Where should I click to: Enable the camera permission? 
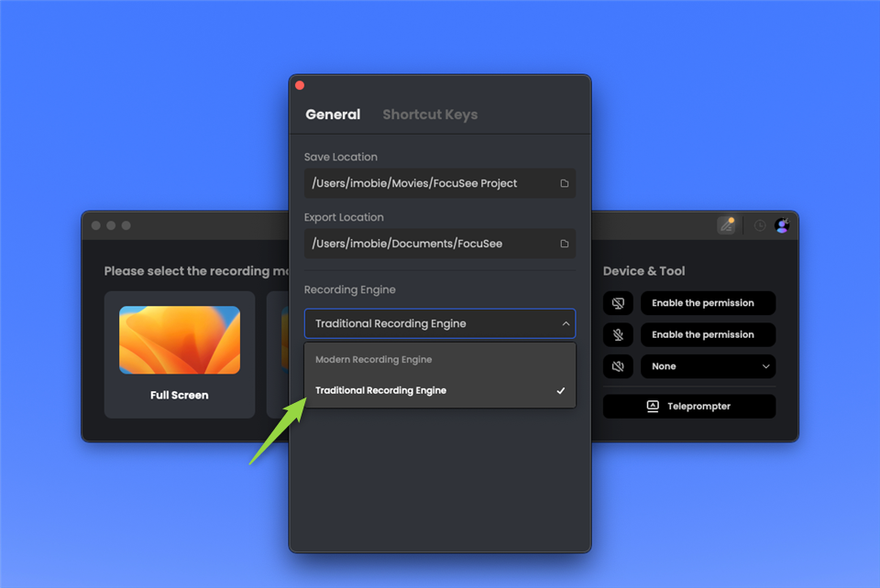pyautogui.click(x=708, y=303)
